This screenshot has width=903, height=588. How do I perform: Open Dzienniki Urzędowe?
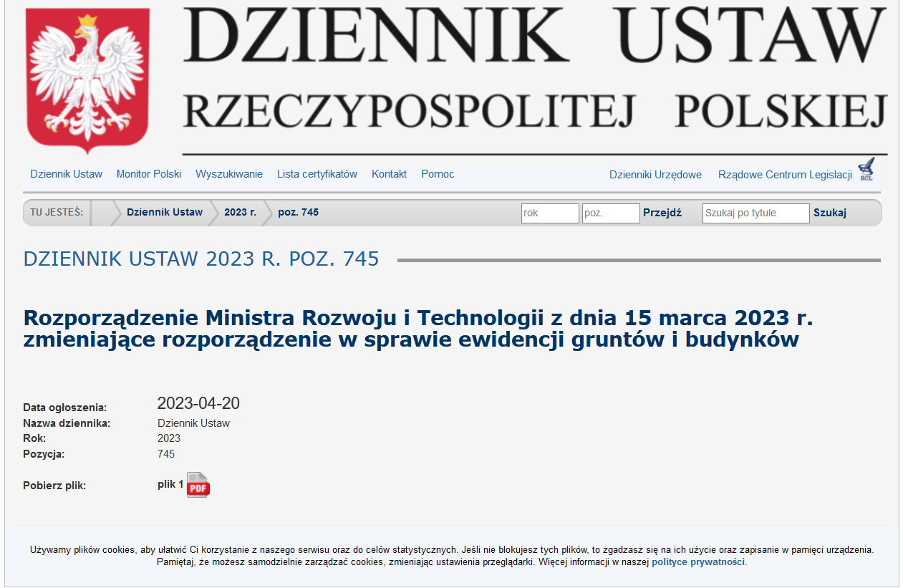coord(655,173)
